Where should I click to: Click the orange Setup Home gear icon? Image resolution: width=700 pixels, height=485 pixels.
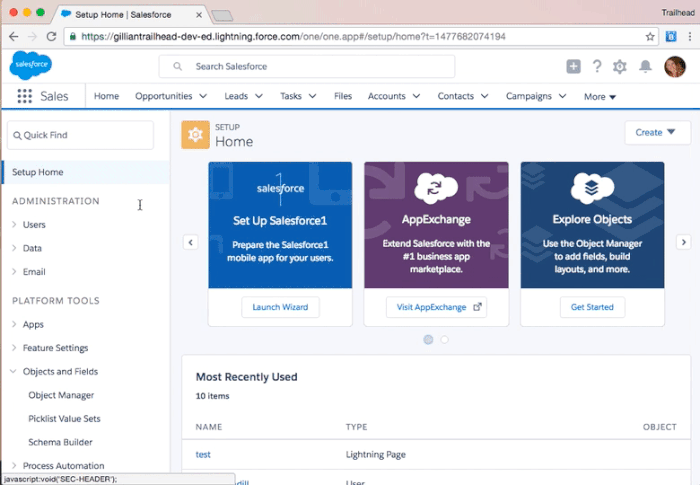pyautogui.click(x=195, y=134)
